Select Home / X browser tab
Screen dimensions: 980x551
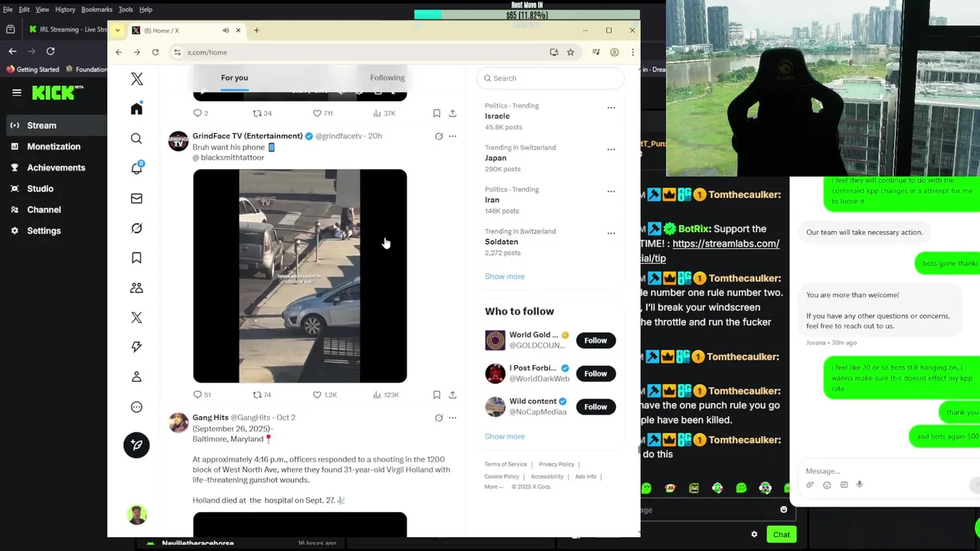[186, 31]
